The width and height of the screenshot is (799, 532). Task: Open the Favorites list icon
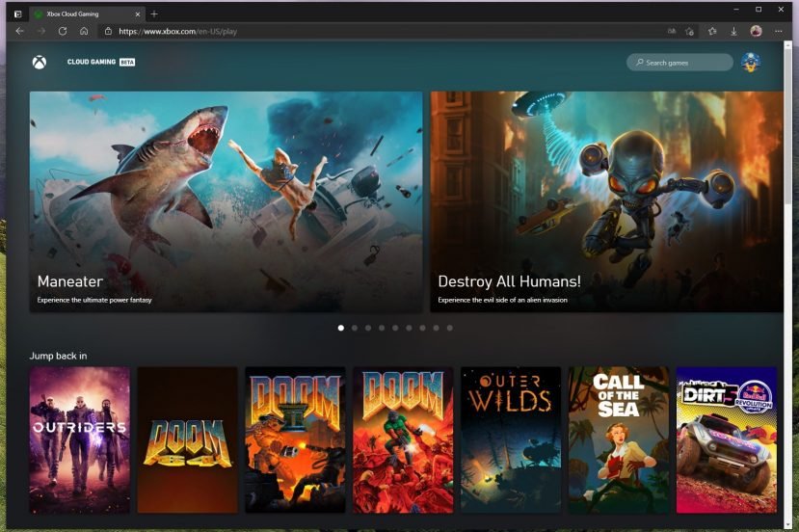point(712,31)
